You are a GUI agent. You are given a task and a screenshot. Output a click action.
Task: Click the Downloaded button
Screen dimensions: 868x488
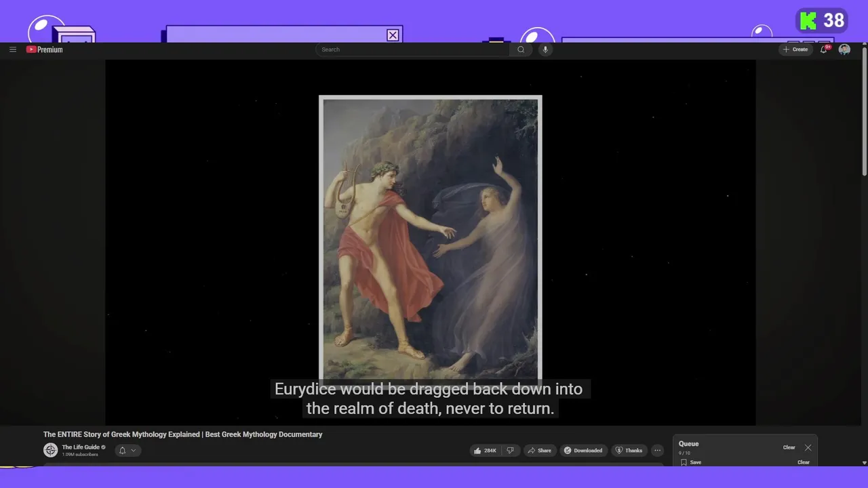(x=583, y=450)
